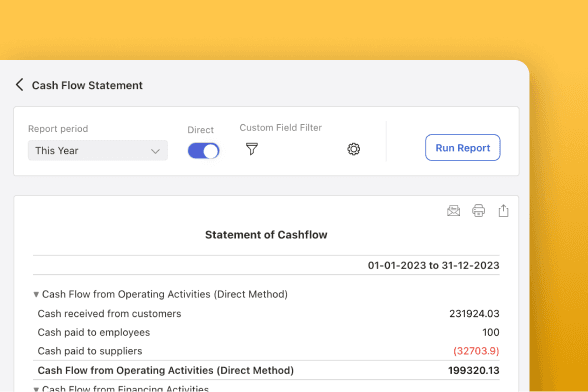Image resolution: width=588 pixels, height=392 pixels.
Task: Collapse Cash Flow from Financing Activities section
Action: click(x=36, y=389)
